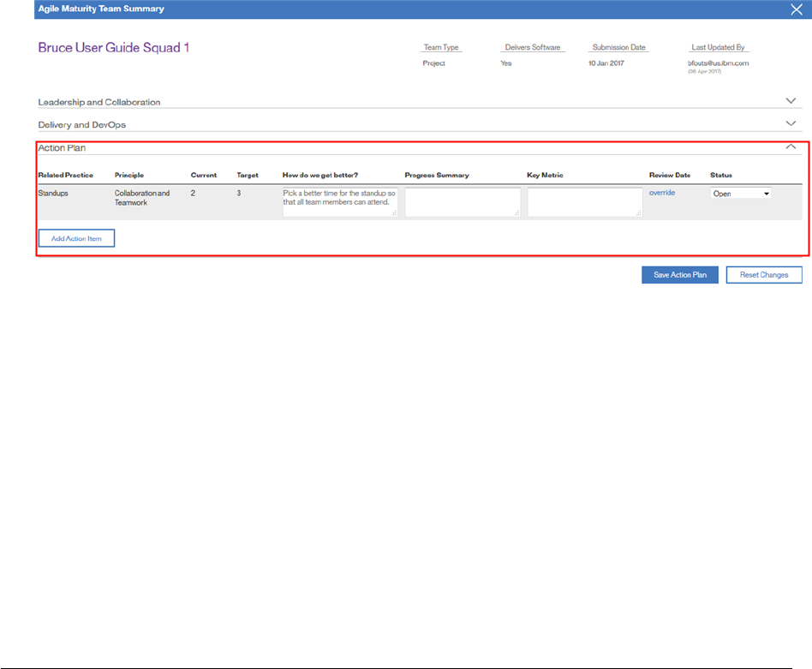Image resolution: width=812 pixels, height=669 pixels.
Task: Click the Current column header
Action: [x=204, y=175]
